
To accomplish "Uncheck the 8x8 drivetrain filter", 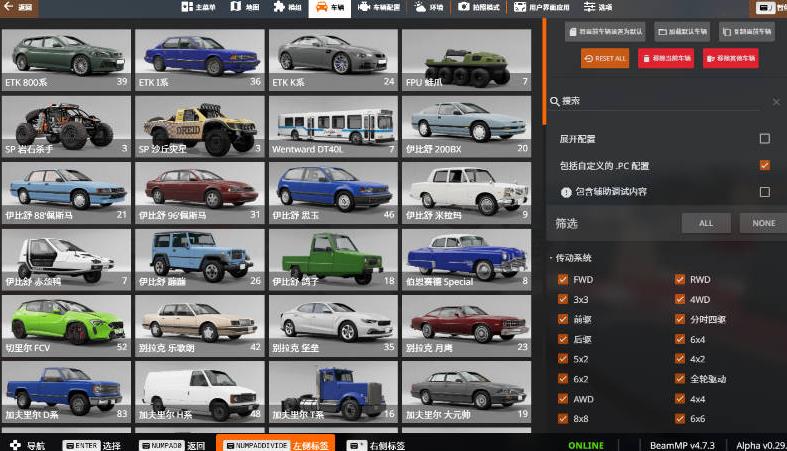I will click(x=563, y=418).
